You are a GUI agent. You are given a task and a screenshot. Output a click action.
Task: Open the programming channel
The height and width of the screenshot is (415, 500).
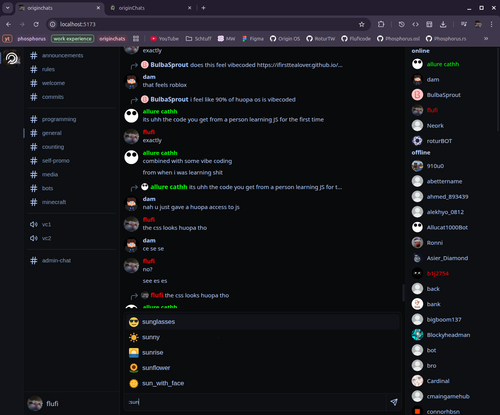pyautogui.click(x=71, y=119)
